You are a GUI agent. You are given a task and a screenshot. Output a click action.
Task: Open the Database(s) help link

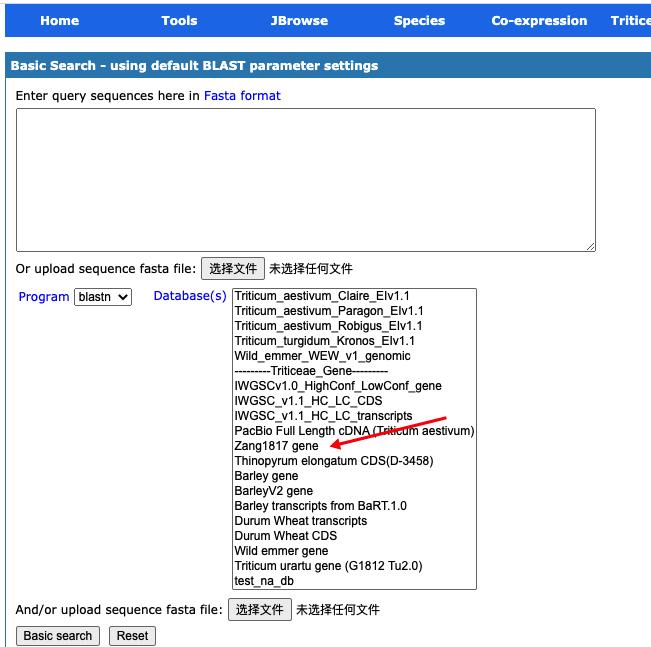pyautogui.click(x=190, y=296)
